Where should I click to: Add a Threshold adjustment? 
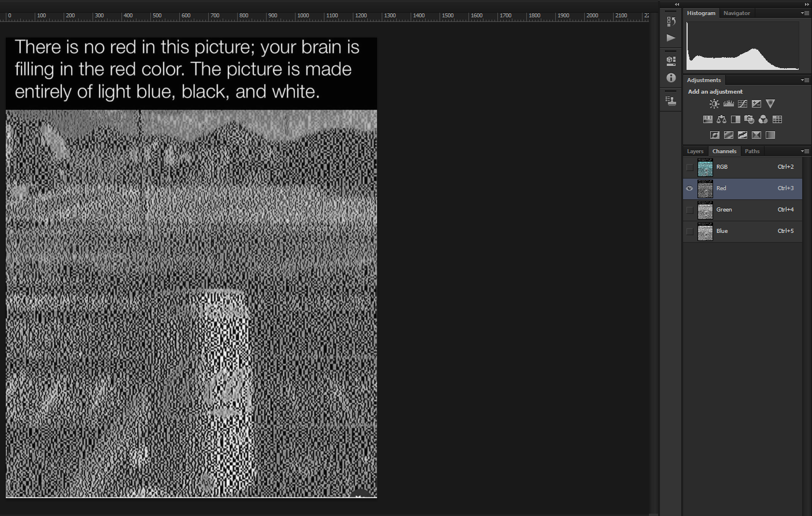742,135
